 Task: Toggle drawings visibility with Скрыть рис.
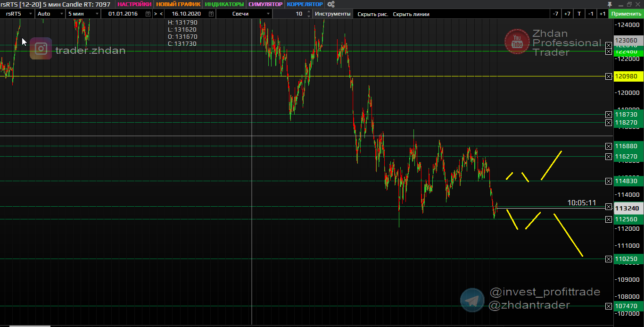point(372,14)
